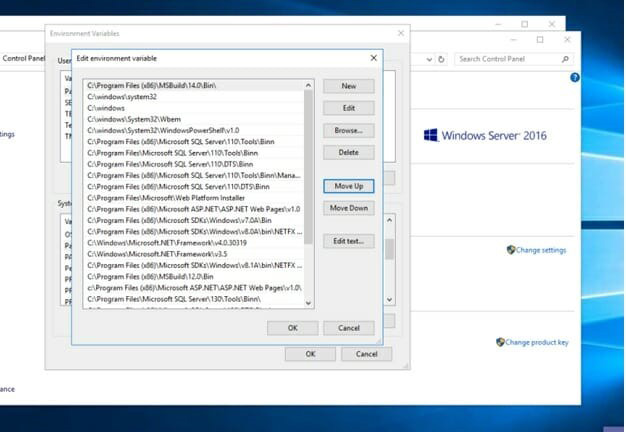Image resolution: width=626 pixels, height=432 pixels.
Task: Click the New button
Action: coord(348,86)
